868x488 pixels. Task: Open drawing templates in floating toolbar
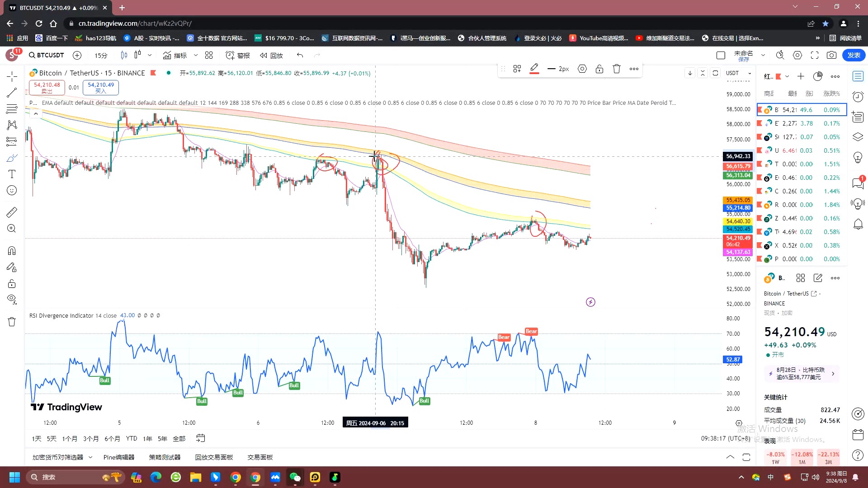[x=517, y=69]
